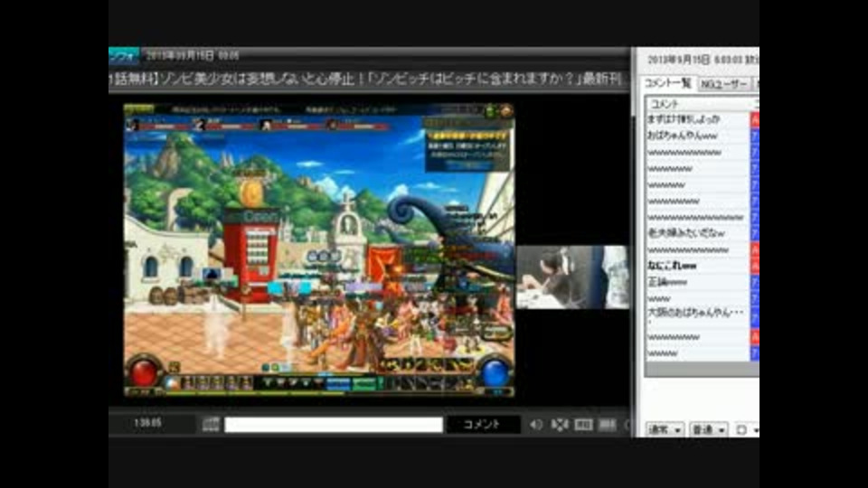
Task: Open the 普通 dropdown below comment list
Action: click(709, 429)
